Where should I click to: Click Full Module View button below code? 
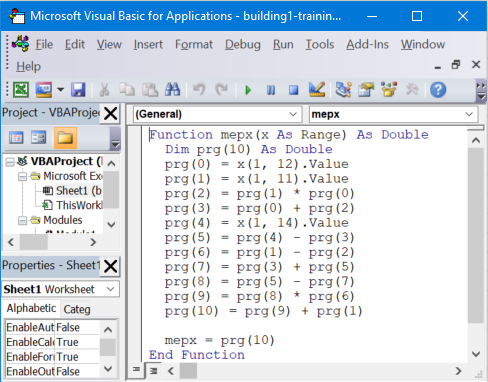tap(153, 370)
